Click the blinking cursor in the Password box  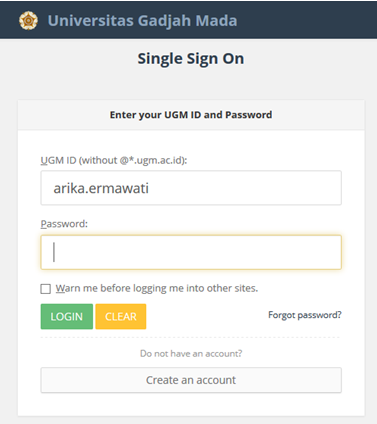pos(54,252)
